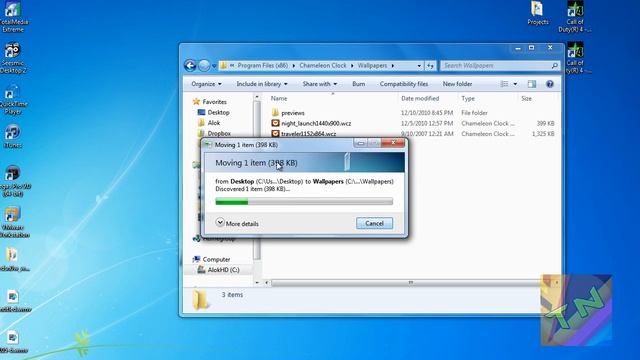
Task: Select the night_launch1440x900.wcz file
Action: point(311,123)
